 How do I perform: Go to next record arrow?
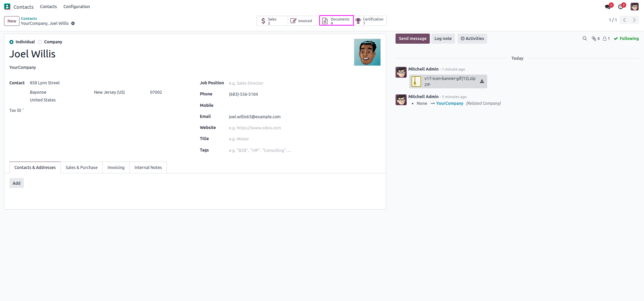[x=634, y=20]
